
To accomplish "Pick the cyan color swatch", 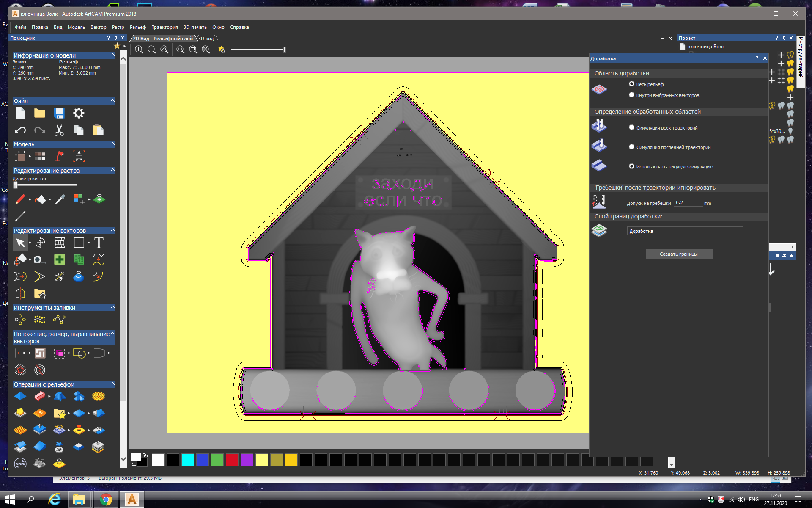I will click(x=187, y=459).
